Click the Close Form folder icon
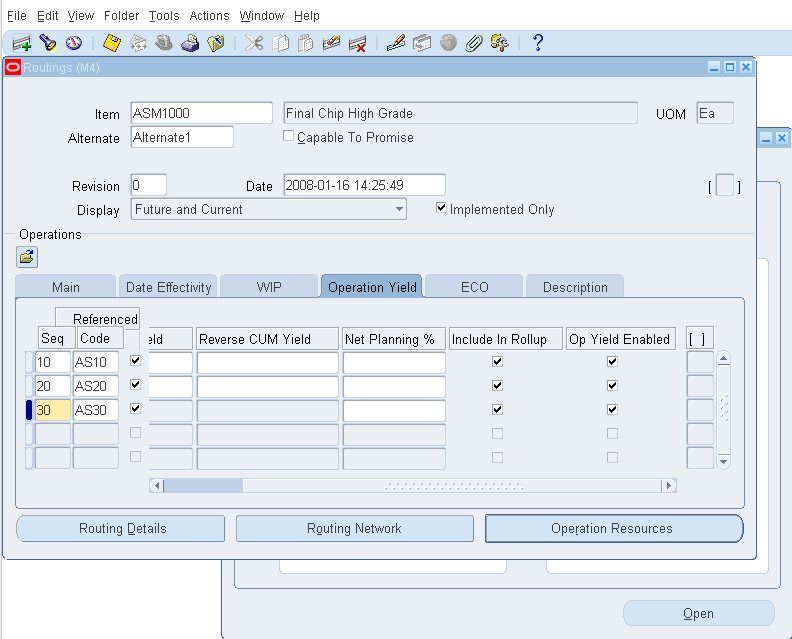The width and height of the screenshot is (792, 639). coord(216,43)
